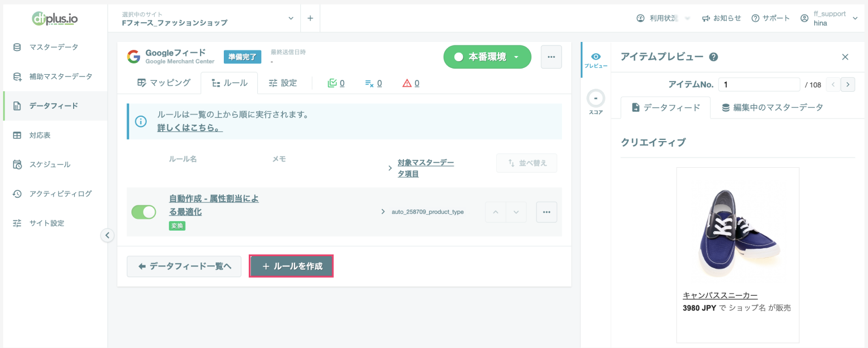Click the 3980 JPY price text

pyautogui.click(x=700, y=308)
